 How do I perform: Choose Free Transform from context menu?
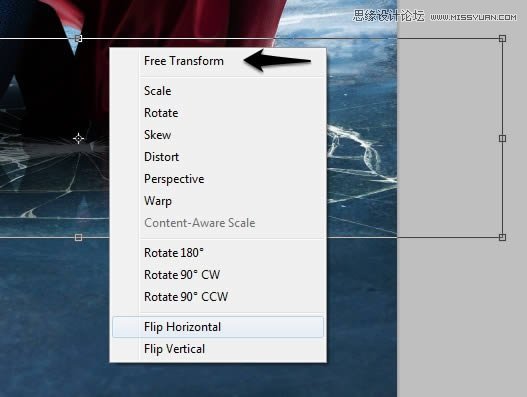[x=218, y=61]
